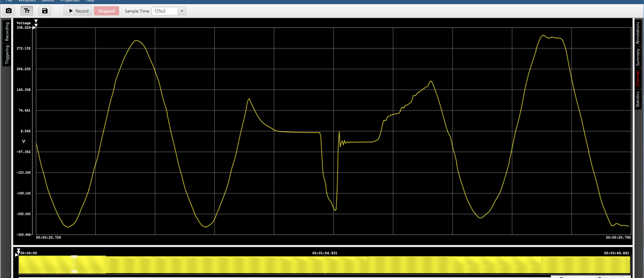Click the -123.249 axis value
Viewport: 644px width, 278px height.
coord(24,172)
